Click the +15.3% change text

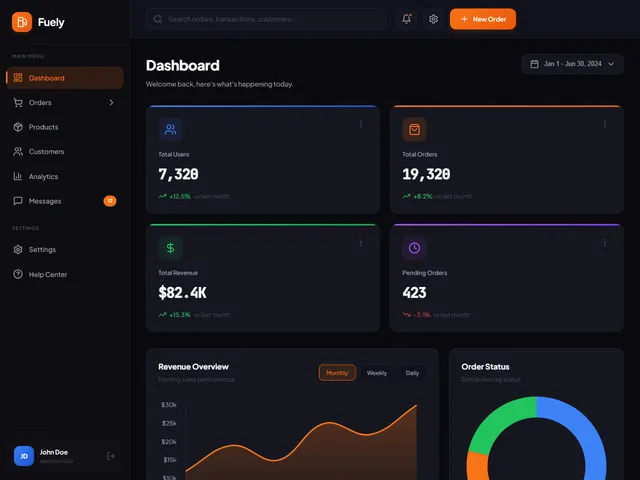[x=180, y=315]
